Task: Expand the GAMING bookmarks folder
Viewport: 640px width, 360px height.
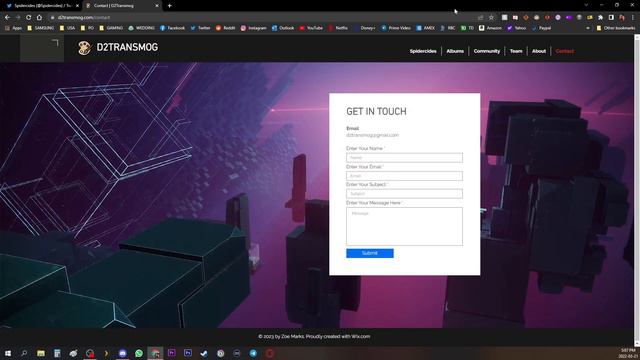Action: coord(111,28)
